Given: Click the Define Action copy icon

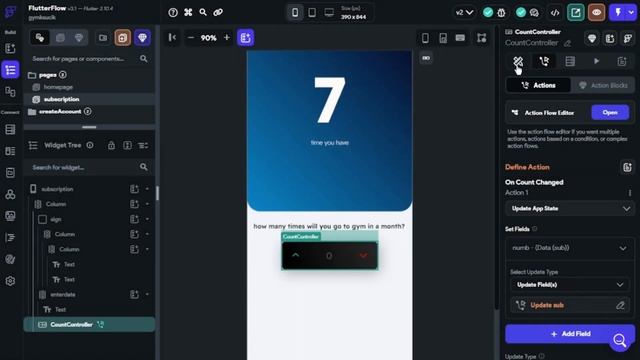Looking at the screenshot, I should click(x=627, y=167).
